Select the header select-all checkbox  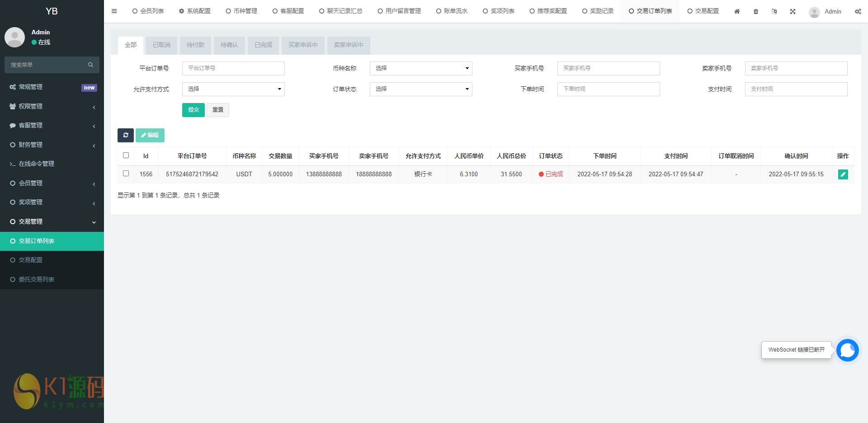126,155
